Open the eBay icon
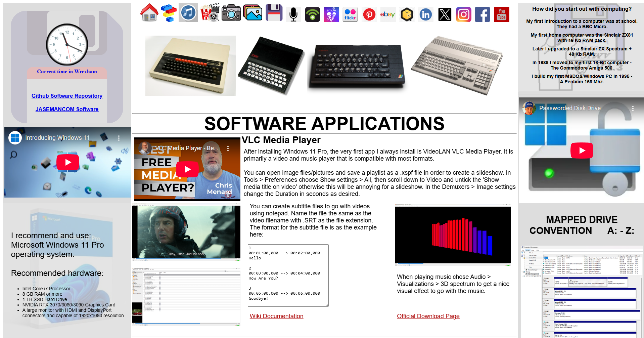644x338 pixels. click(x=388, y=14)
